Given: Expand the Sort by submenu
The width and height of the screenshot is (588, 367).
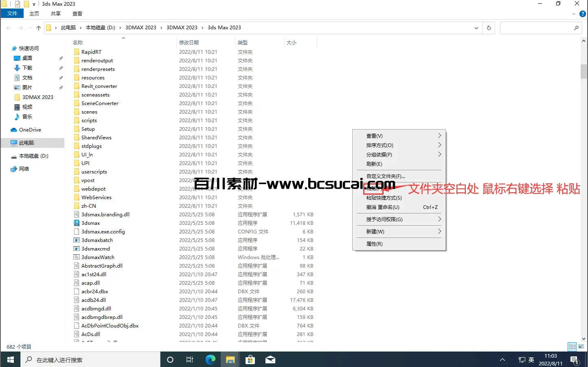Looking at the screenshot, I should point(399,145).
